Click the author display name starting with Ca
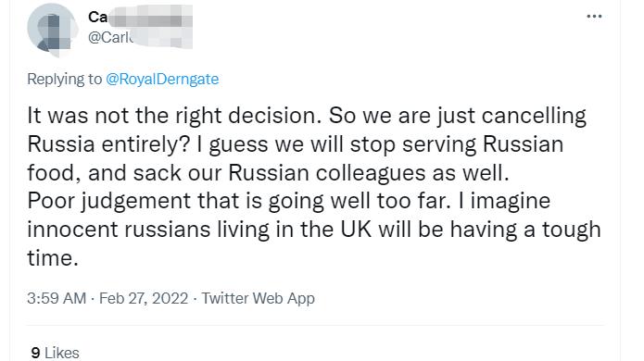The height and width of the screenshot is (361, 644). (x=97, y=17)
